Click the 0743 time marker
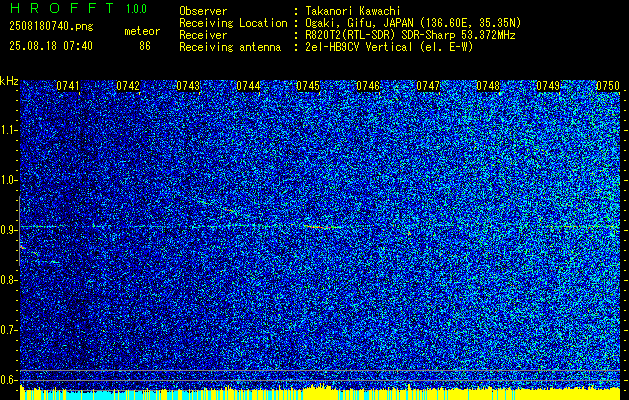This screenshot has height=400, width=629. tap(188, 86)
